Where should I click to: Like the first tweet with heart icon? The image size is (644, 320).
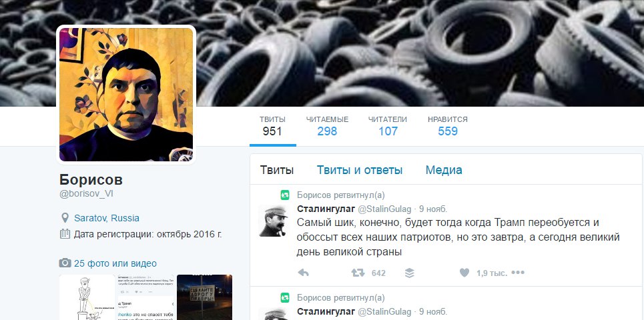464,273
